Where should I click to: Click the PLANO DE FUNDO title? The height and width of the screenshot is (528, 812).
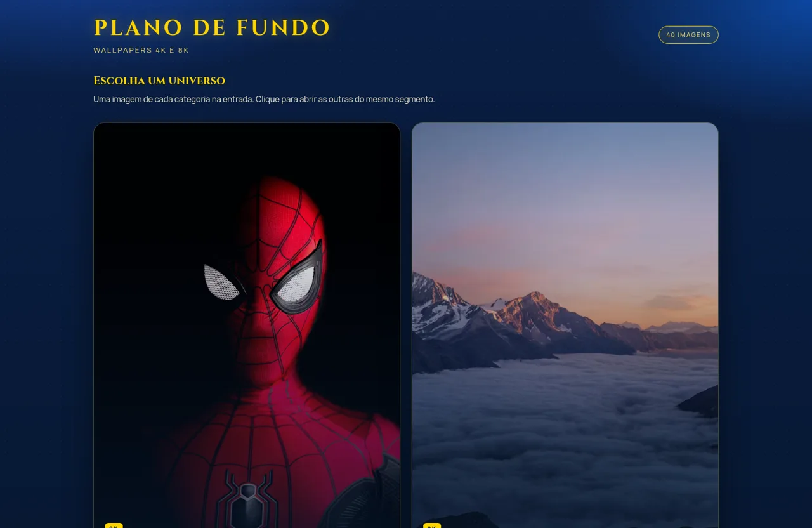(212, 28)
